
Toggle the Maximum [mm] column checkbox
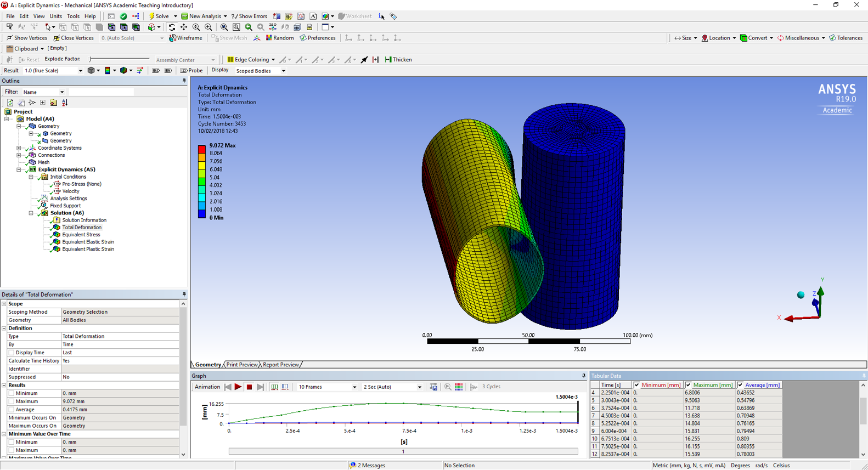(688, 385)
